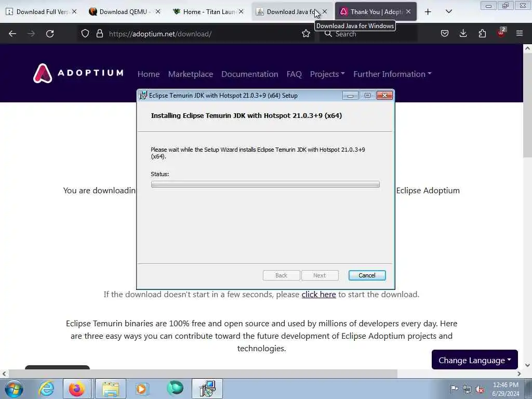Open the extensions puzzle icon
532x399 pixels.
(482, 33)
